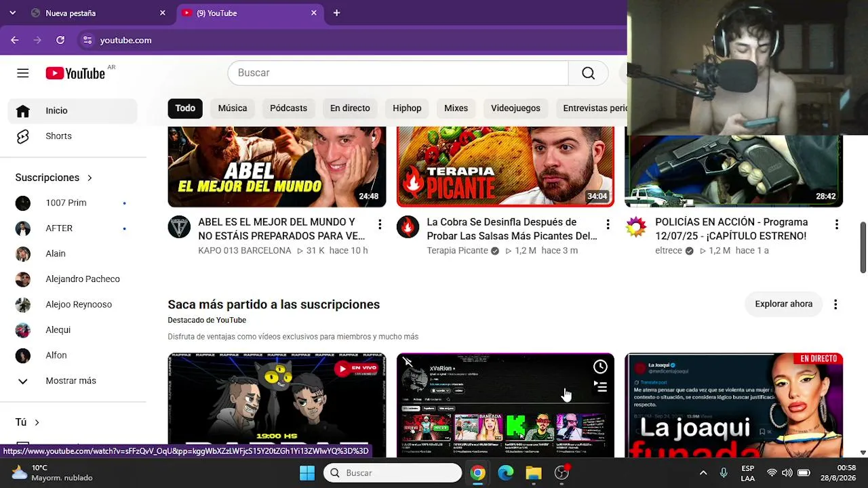Open the Alequi subscription channel
Image resolution: width=868 pixels, height=488 pixels.
(x=73, y=330)
